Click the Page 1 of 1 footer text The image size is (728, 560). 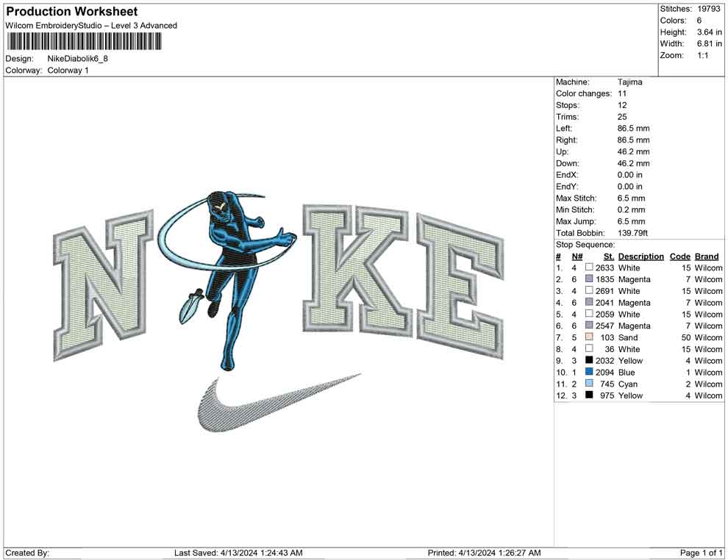tap(702, 553)
